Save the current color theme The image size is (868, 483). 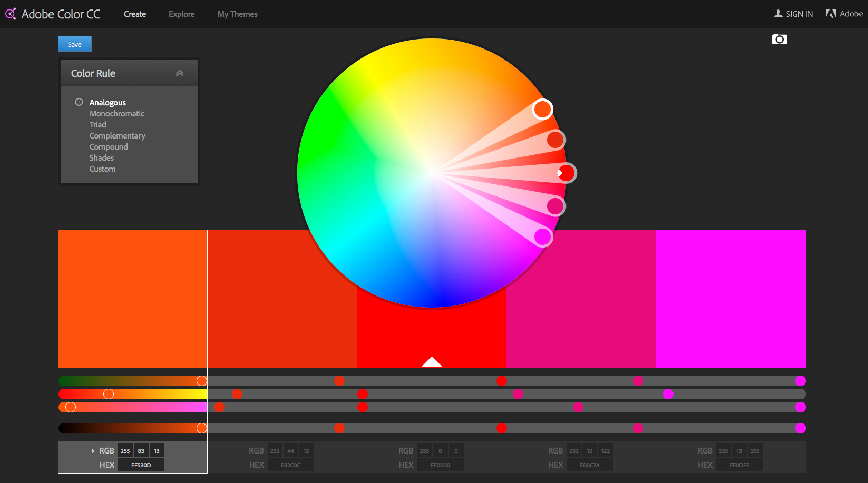pyautogui.click(x=74, y=44)
